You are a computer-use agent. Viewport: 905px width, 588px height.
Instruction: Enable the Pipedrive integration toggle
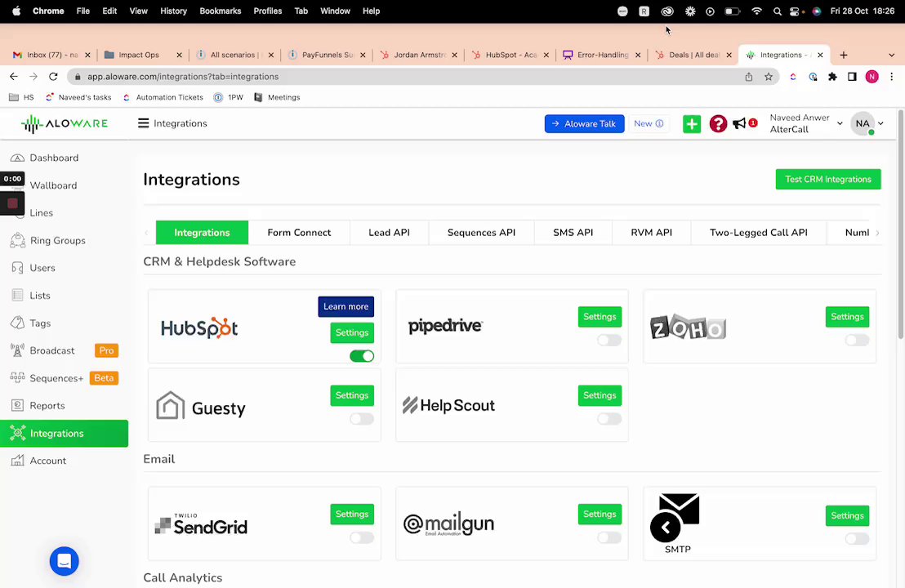tap(609, 340)
